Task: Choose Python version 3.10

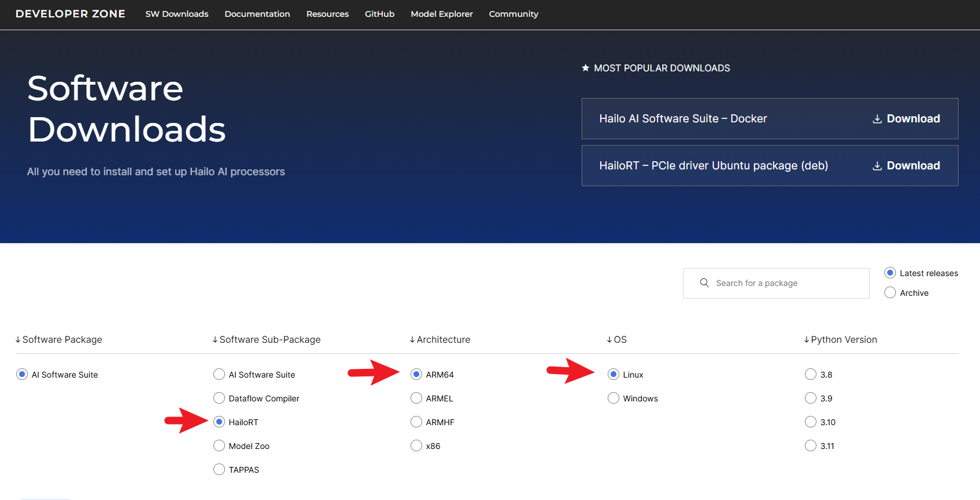Action: coord(811,422)
